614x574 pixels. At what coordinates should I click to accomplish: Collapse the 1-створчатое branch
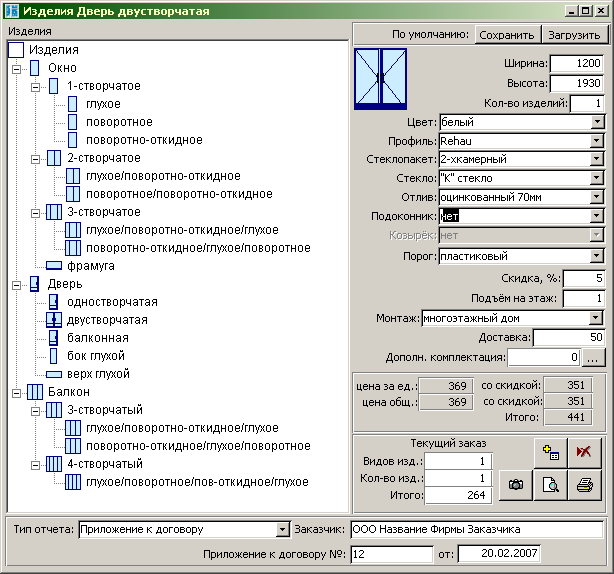pyautogui.click(x=35, y=87)
